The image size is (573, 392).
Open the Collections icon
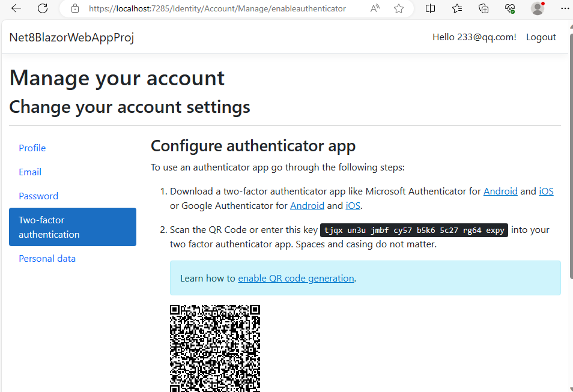[x=484, y=8]
